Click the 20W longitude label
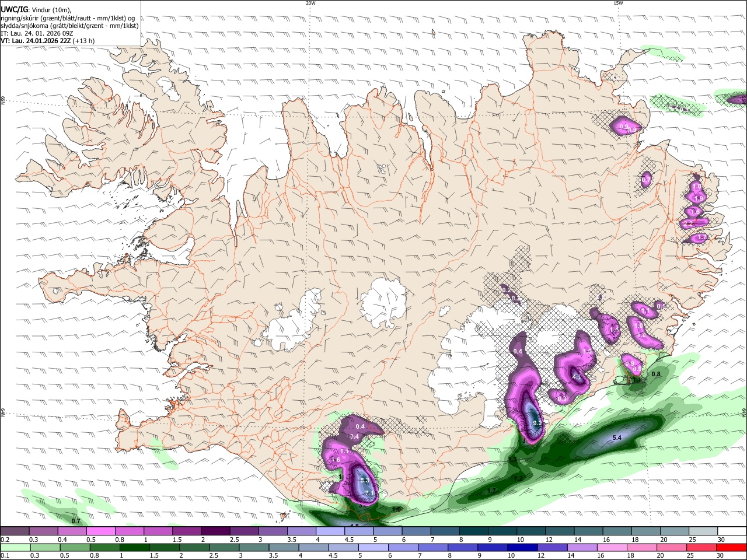 click(x=310, y=3)
